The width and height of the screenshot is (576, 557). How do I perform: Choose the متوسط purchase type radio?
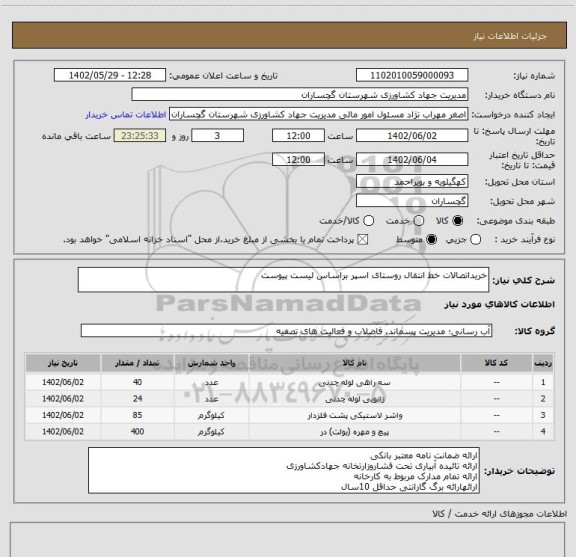[x=431, y=240]
